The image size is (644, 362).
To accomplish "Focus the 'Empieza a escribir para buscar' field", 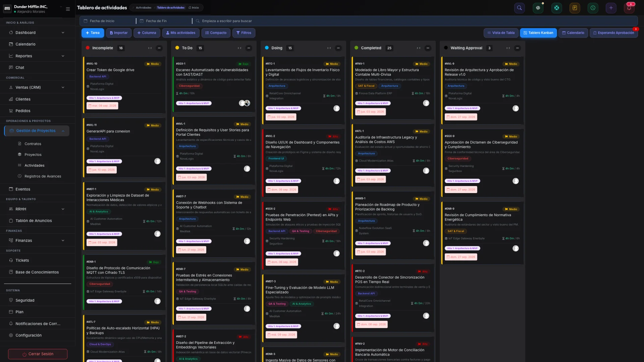I will pos(416,21).
